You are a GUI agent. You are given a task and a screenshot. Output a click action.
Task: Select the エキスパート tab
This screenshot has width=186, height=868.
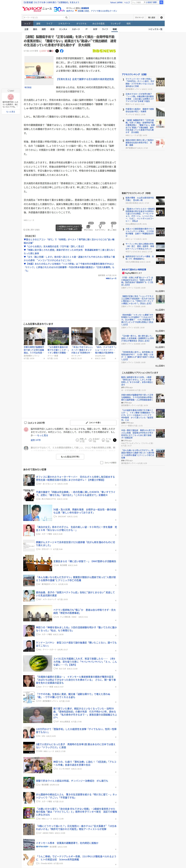coord(64,24)
